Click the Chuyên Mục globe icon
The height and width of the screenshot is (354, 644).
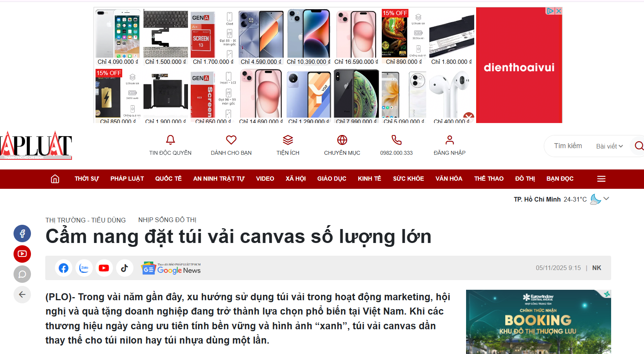pyautogui.click(x=342, y=140)
